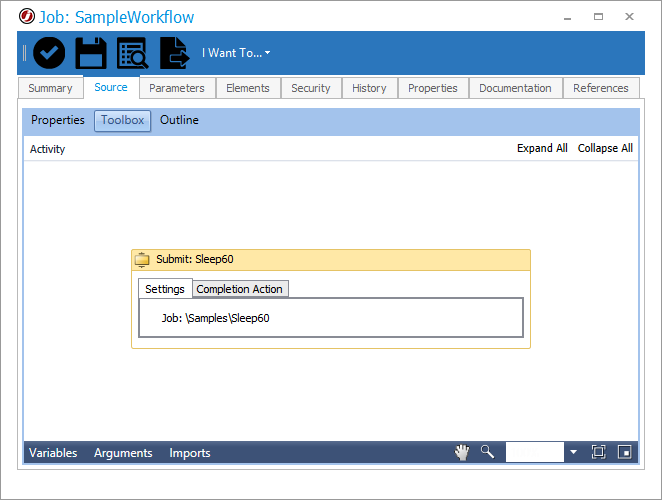Switch to the Summary tab
Image resolution: width=662 pixels, height=500 pixels.
click(x=51, y=88)
